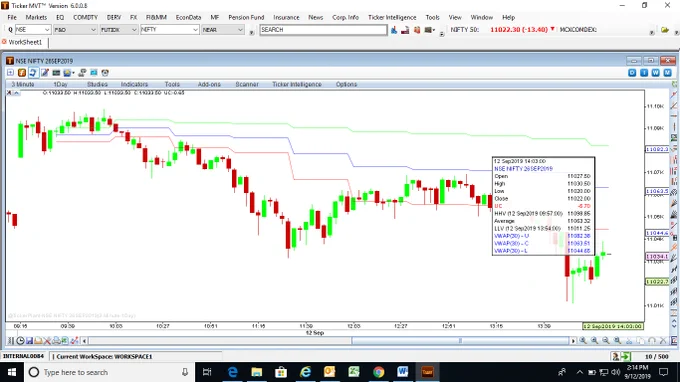The height and width of the screenshot is (382, 680).
Task: Click the expand plus icon in chart toolbar
Action: pos(10,72)
